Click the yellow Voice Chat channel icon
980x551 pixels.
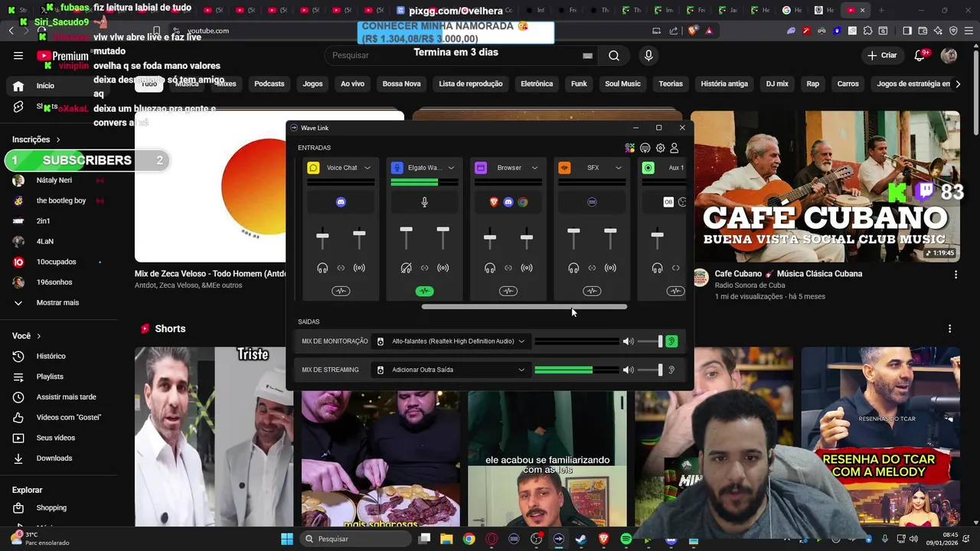tap(313, 168)
